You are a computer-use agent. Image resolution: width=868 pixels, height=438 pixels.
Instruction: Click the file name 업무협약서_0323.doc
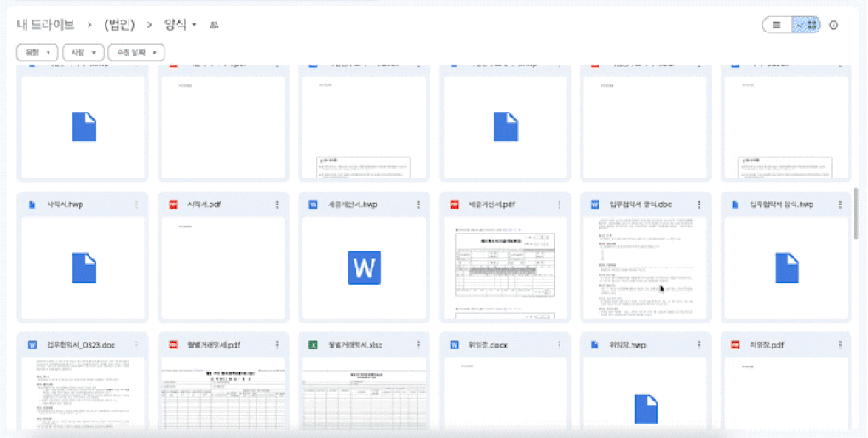click(x=81, y=344)
